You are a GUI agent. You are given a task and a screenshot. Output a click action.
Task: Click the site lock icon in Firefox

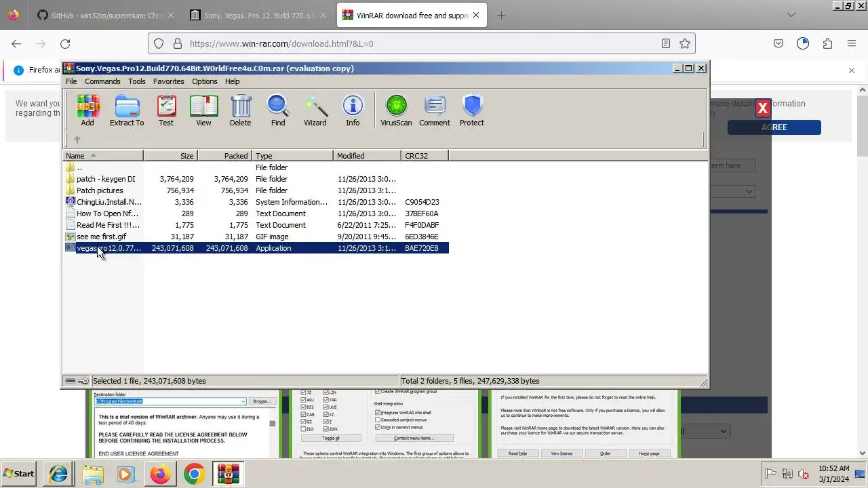[178, 43]
